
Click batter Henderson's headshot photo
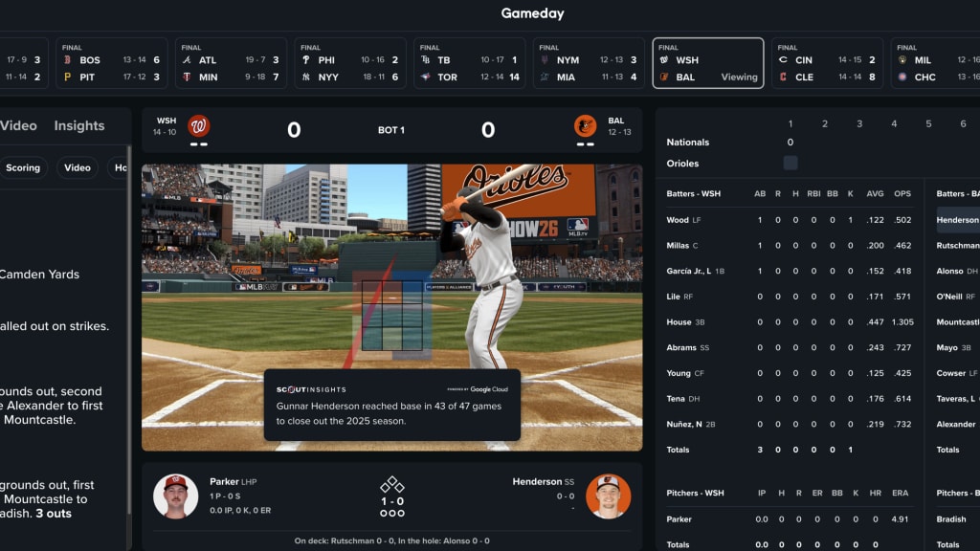[608, 496]
